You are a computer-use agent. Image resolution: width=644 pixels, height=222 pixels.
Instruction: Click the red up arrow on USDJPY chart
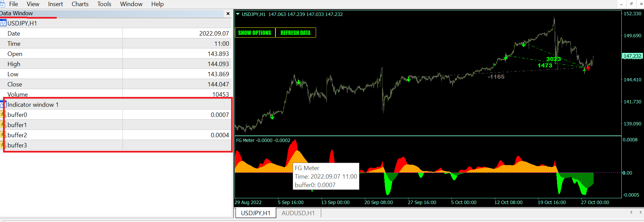(588, 68)
